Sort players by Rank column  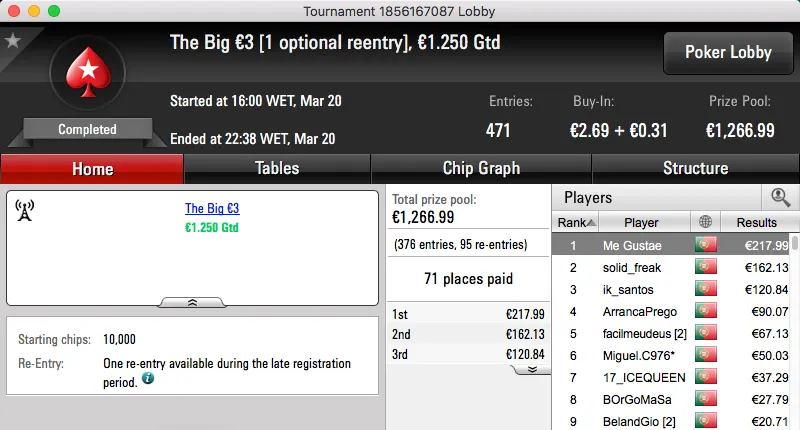(577, 222)
